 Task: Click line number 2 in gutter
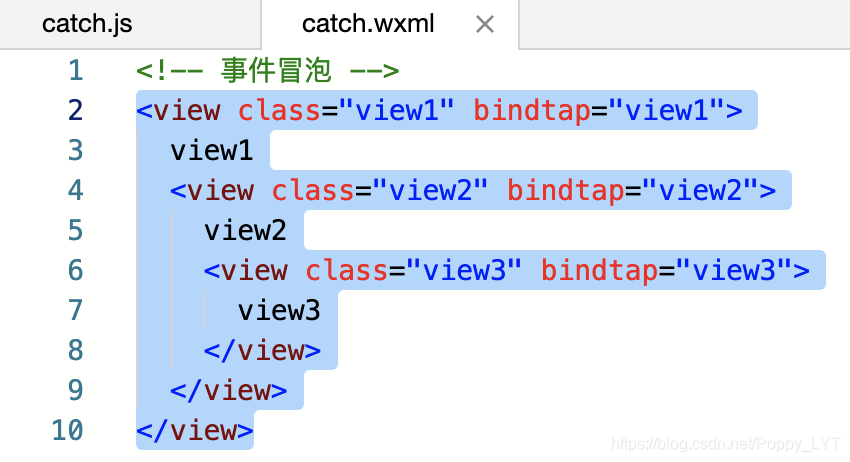(76, 110)
